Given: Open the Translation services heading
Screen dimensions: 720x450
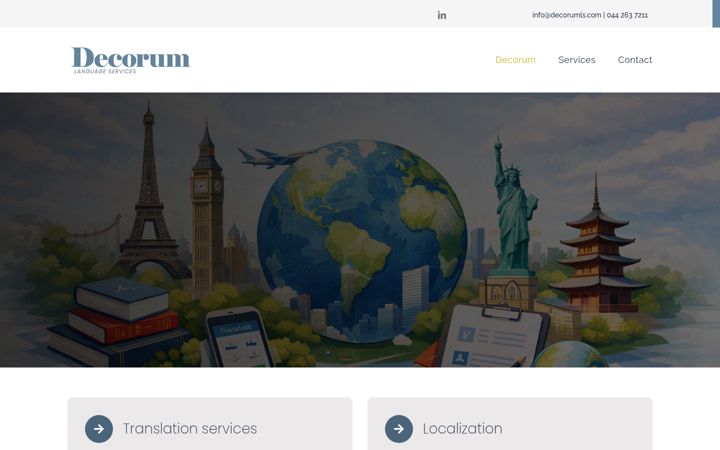Looking at the screenshot, I should 190,428.
